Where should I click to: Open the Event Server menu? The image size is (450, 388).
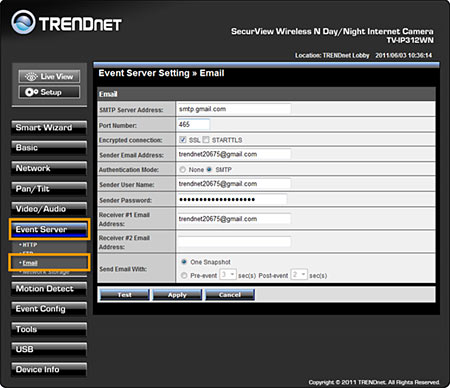point(49,229)
